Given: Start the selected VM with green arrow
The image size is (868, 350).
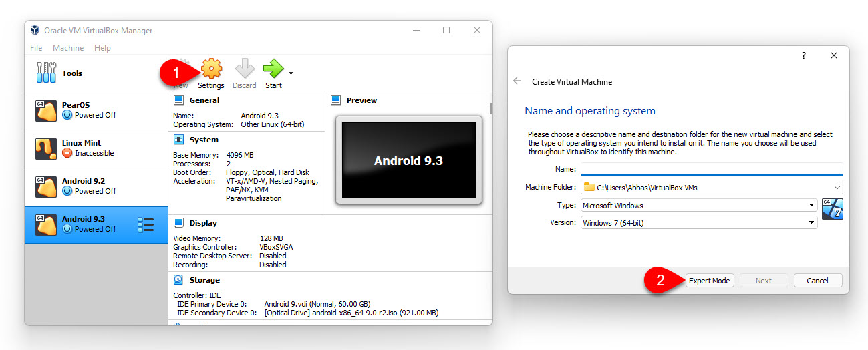Looking at the screenshot, I should click(x=273, y=69).
